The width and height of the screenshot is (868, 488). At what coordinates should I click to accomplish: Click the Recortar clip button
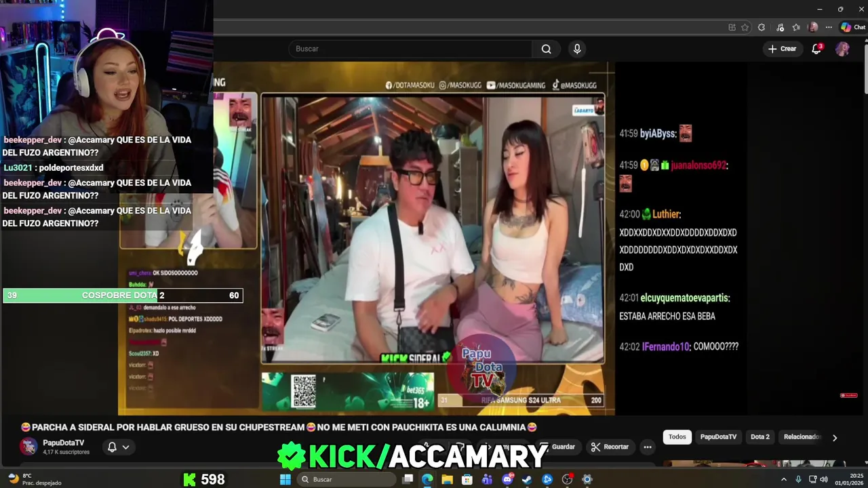[610, 447]
